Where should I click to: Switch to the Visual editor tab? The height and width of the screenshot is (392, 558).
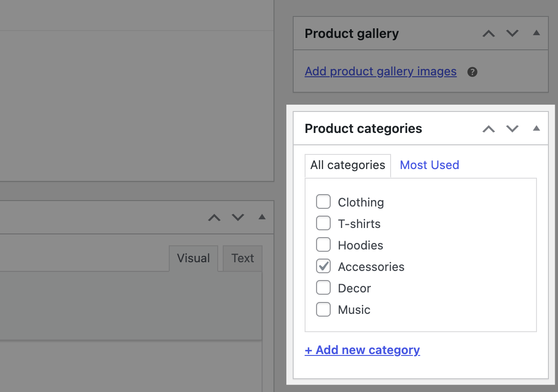pos(193,258)
